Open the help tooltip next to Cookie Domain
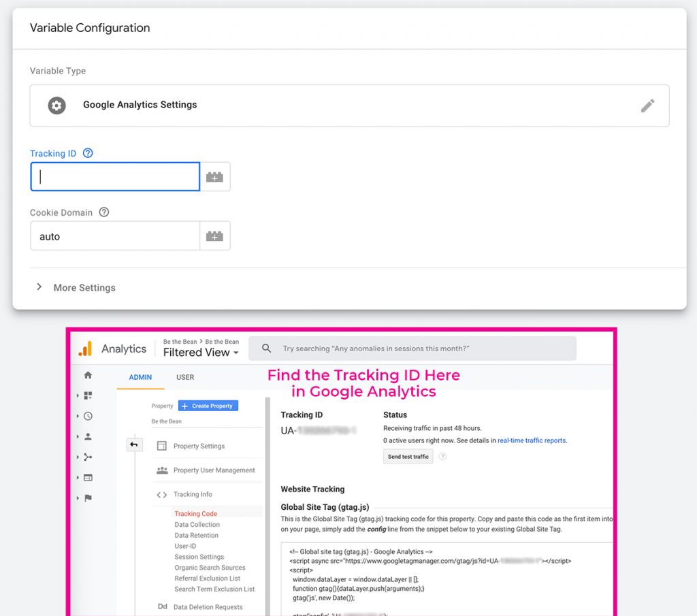The image size is (697, 616). (104, 212)
